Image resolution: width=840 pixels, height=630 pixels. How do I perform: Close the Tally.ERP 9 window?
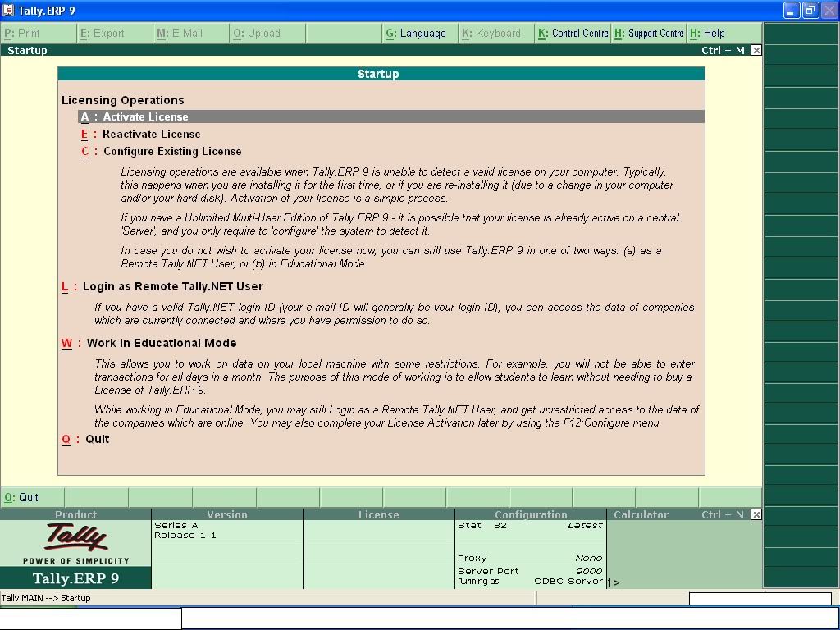pyautogui.click(x=829, y=10)
